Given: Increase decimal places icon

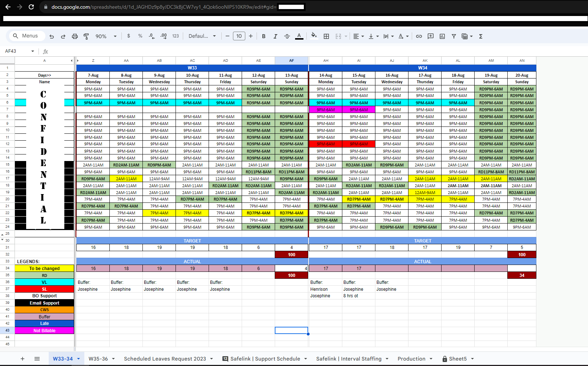Looking at the screenshot, I should pyautogui.click(x=164, y=36).
